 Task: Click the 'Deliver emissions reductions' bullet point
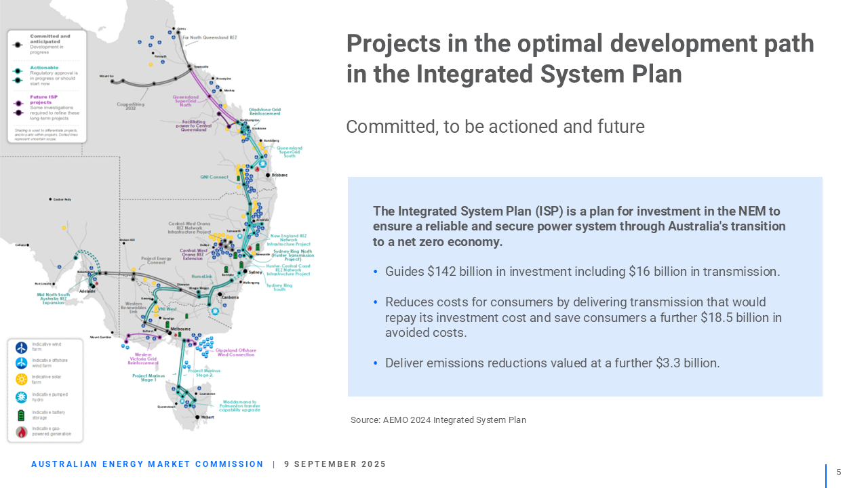(547, 363)
